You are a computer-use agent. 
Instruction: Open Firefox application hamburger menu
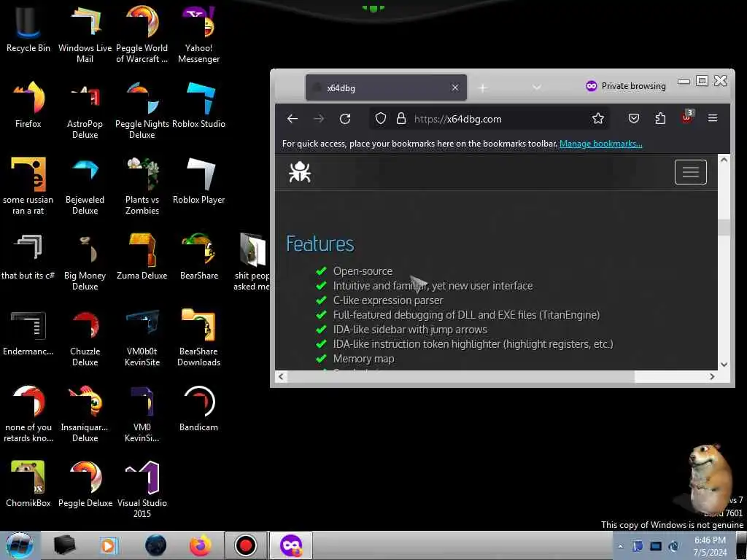tap(713, 118)
